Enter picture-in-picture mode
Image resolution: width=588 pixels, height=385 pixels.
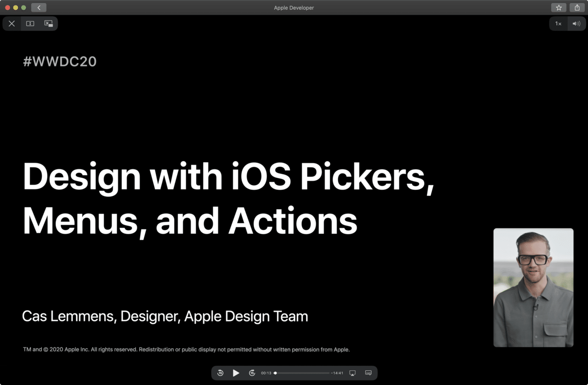[48, 23]
